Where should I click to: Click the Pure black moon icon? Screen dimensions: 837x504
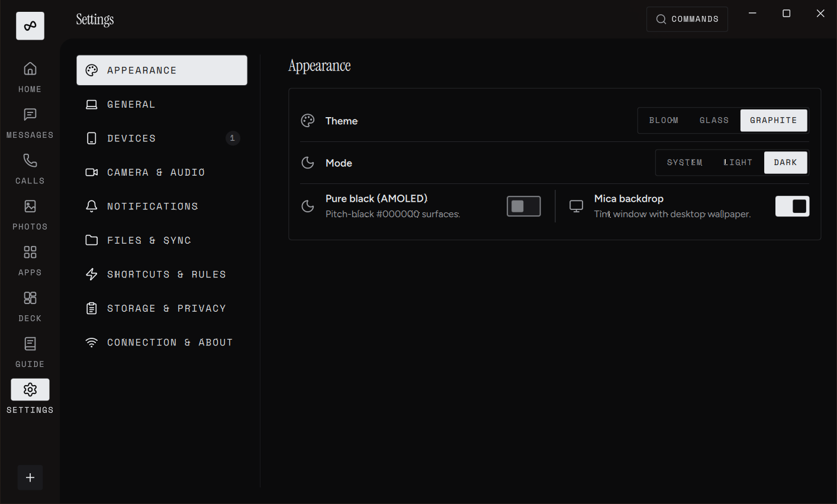click(x=308, y=206)
